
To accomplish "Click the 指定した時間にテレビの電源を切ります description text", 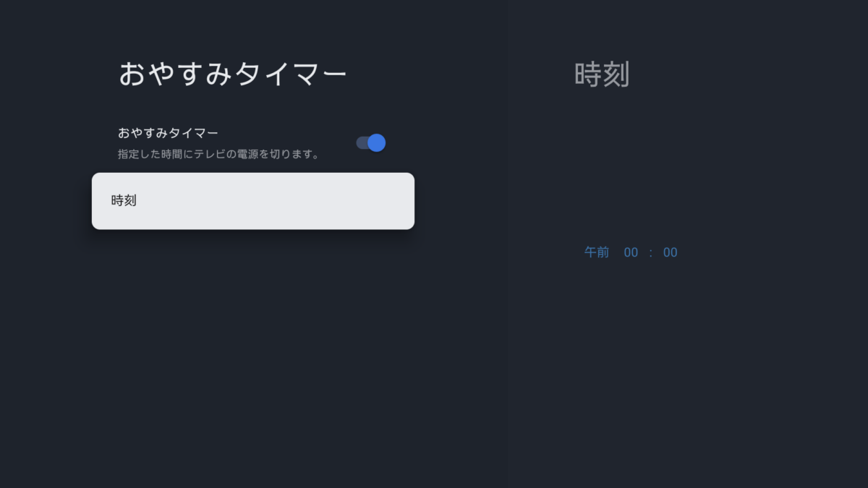I will click(x=218, y=154).
